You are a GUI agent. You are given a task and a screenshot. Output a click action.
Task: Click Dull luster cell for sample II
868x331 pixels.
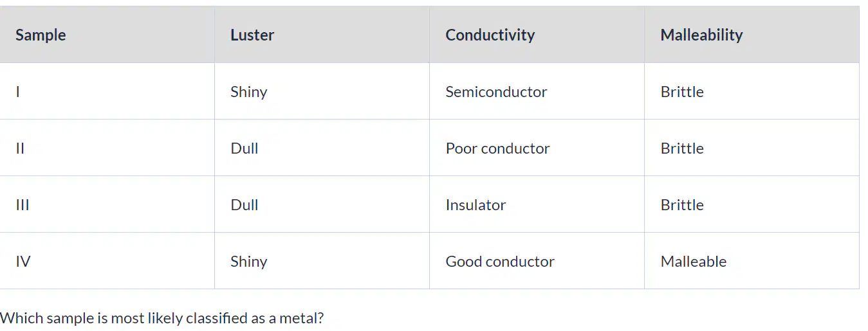[x=245, y=148]
